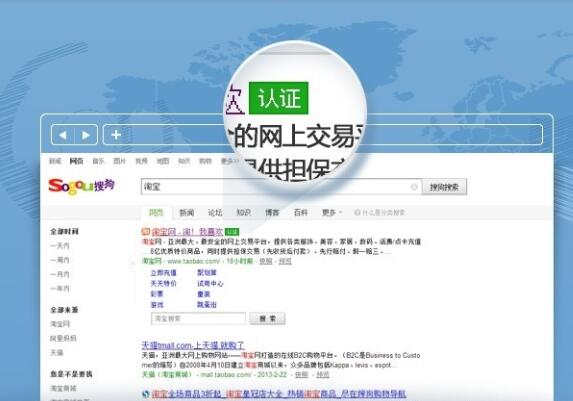Switch to the 博客 results tab
The image size is (573, 401).
pos(272,213)
